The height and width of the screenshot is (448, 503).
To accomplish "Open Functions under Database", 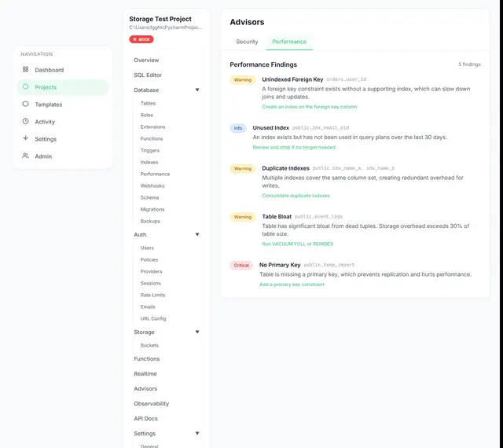I will (152, 138).
